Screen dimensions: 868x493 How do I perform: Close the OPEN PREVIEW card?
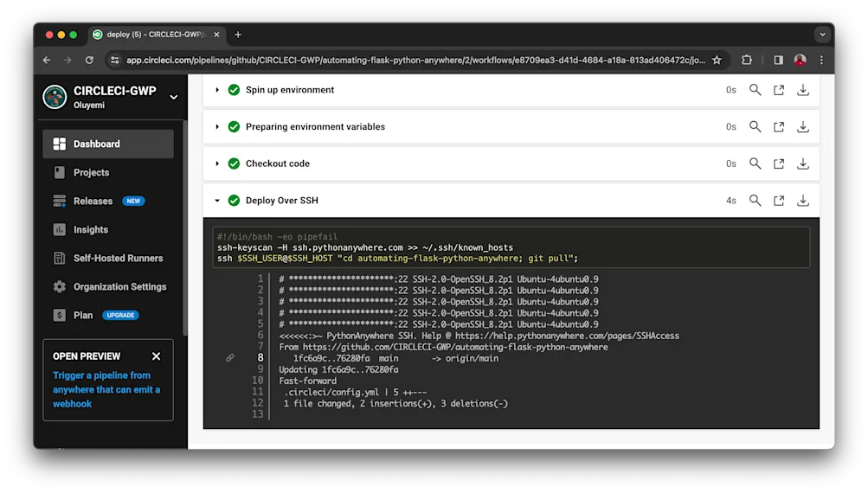point(156,356)
